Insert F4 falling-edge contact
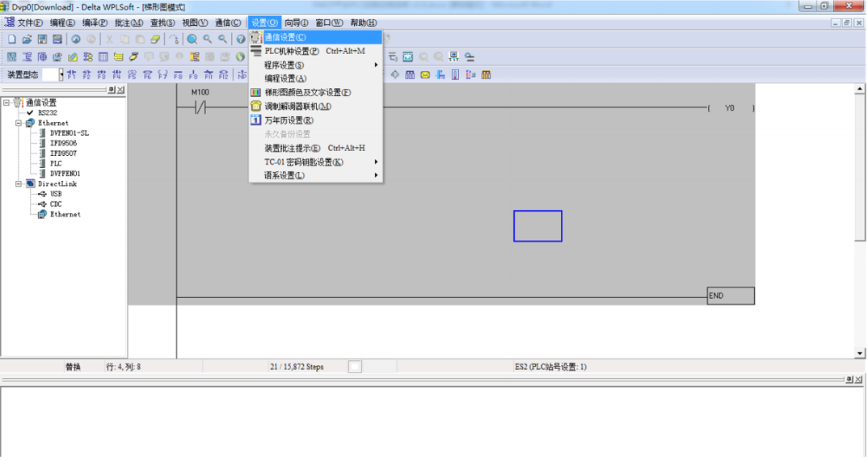 [117, 74]
